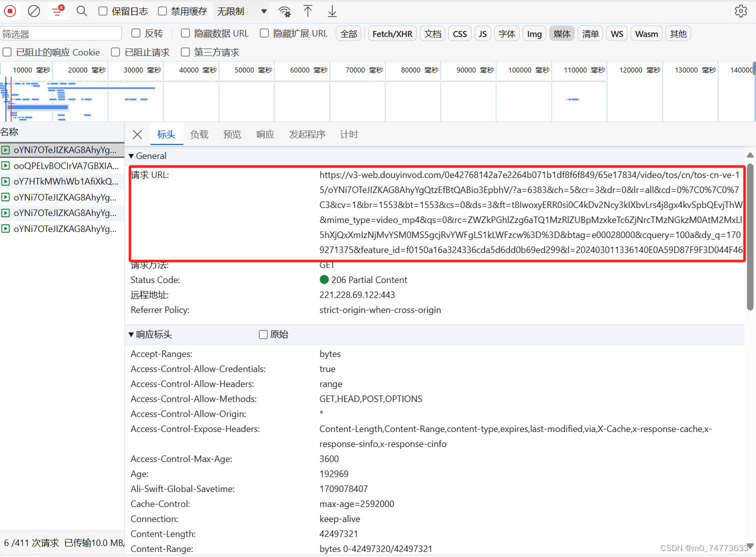Viewport: 756px width, 557px height.
Task: Check 原始 response headers checkbox
Action: 263,334
